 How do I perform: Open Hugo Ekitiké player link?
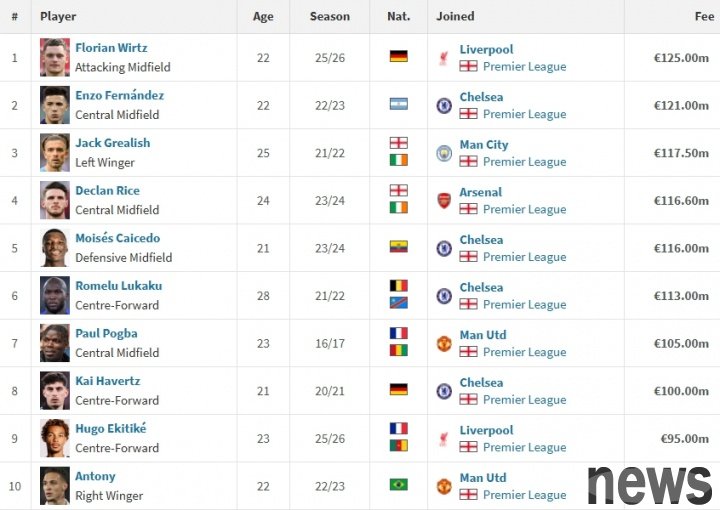tap(111, 428)
